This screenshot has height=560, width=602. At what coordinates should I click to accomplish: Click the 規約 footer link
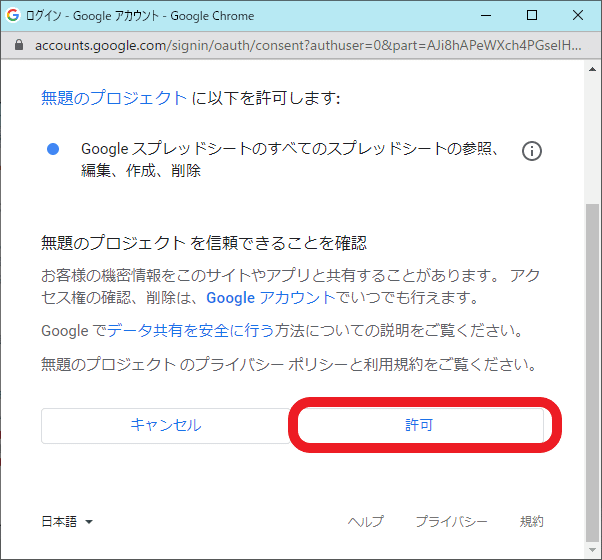click(531, 521)
